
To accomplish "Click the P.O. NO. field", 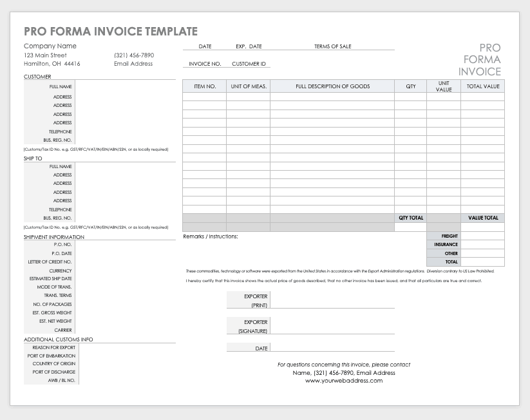I will (125, 245).
